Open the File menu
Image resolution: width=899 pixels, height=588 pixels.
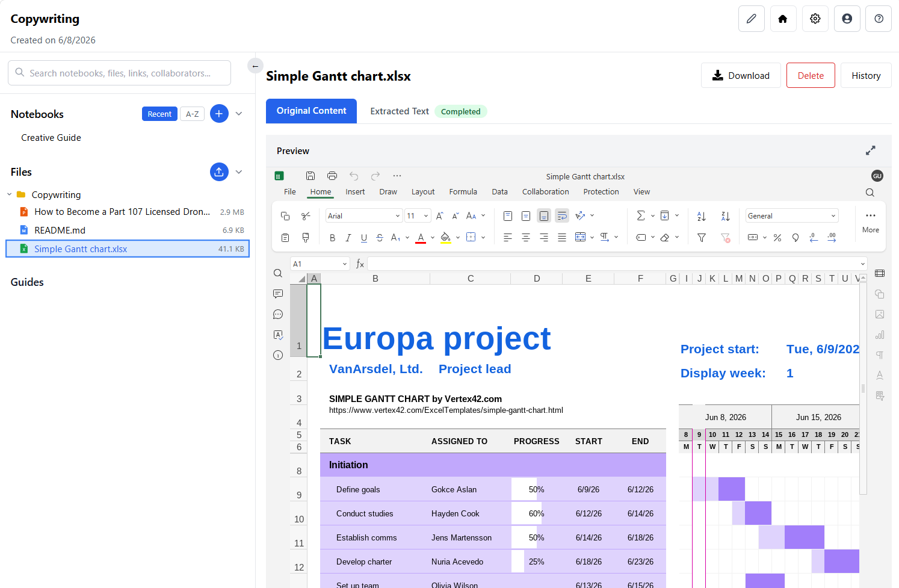(290, 191)
